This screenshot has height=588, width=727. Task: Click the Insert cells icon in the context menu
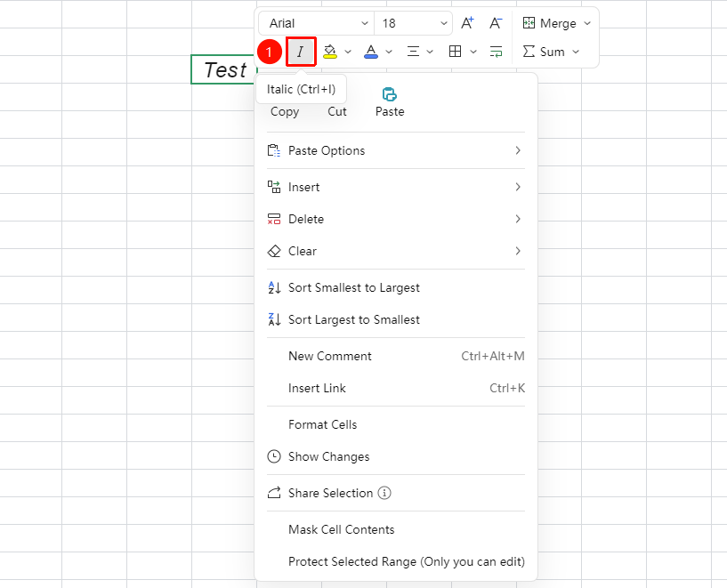pos(274,187)
